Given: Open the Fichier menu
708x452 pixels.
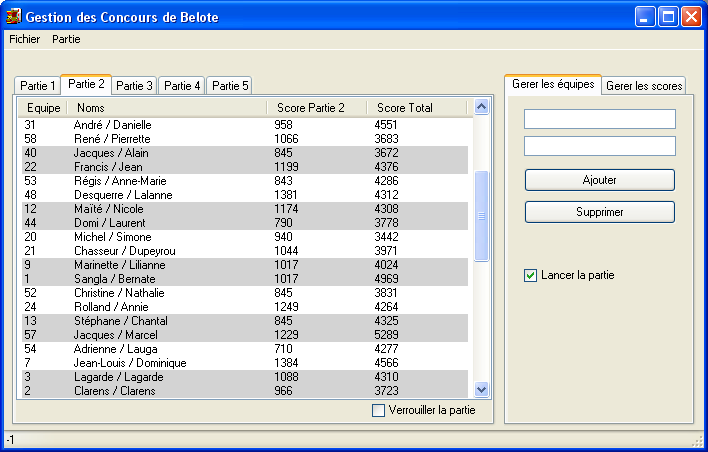Looking at the screenshot, I should pyautogui.click(x=24, y=39).
